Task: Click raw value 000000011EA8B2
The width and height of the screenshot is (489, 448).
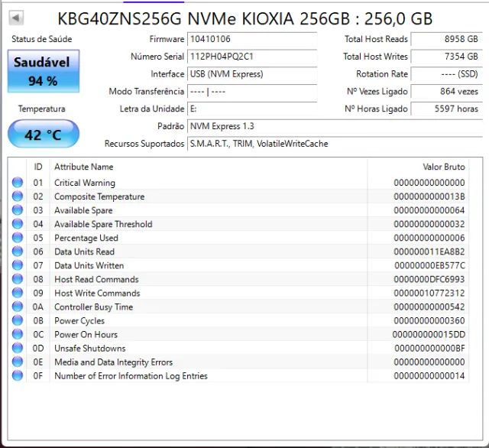Action: pos(429,252)
